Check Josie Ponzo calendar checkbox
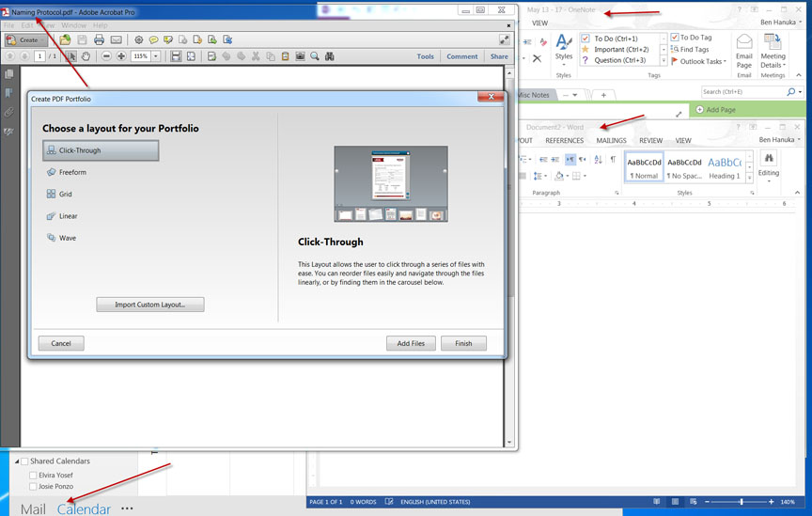This screenshot has height=516, width=812. tap(33, 487)
